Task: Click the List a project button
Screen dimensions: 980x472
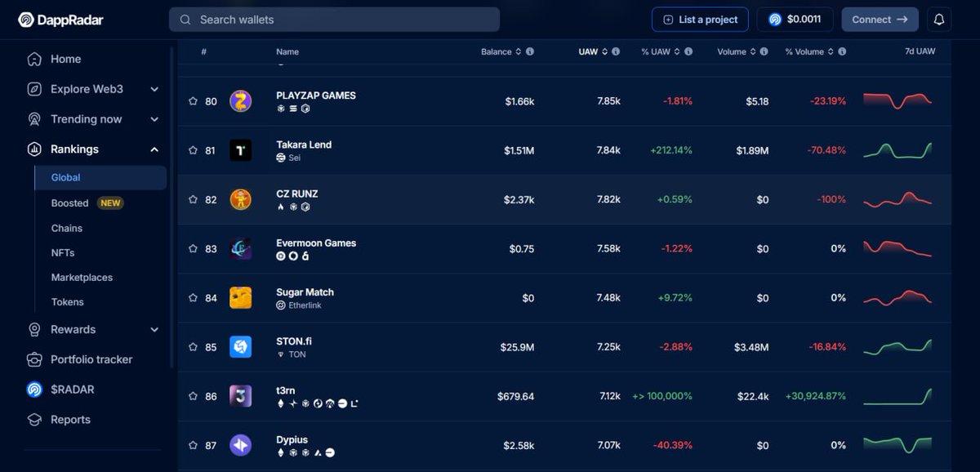Action: coord(700,20)
